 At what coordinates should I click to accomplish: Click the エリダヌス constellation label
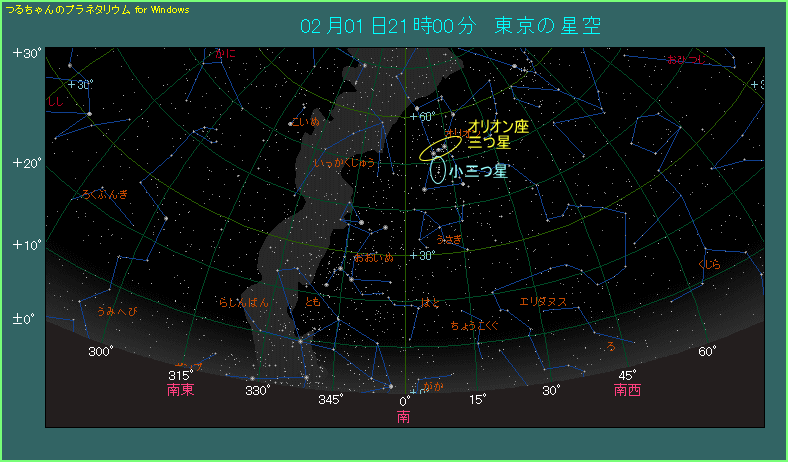point(543,301)
